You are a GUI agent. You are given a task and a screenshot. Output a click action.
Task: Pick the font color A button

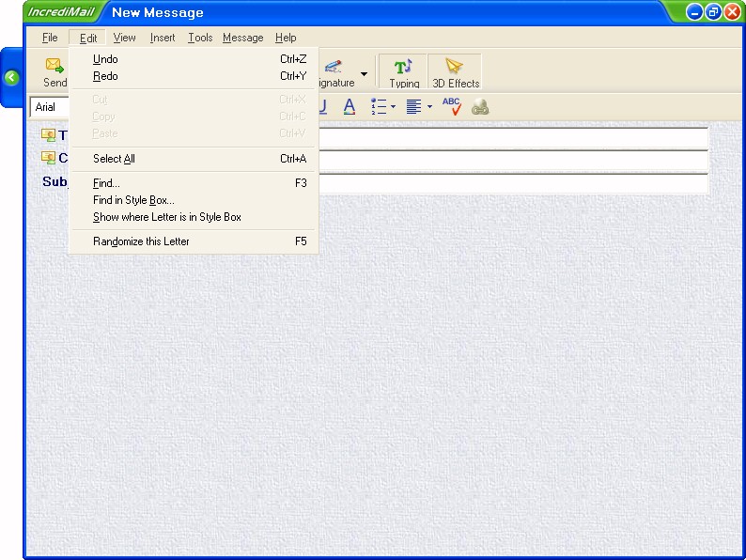[349, 107]
